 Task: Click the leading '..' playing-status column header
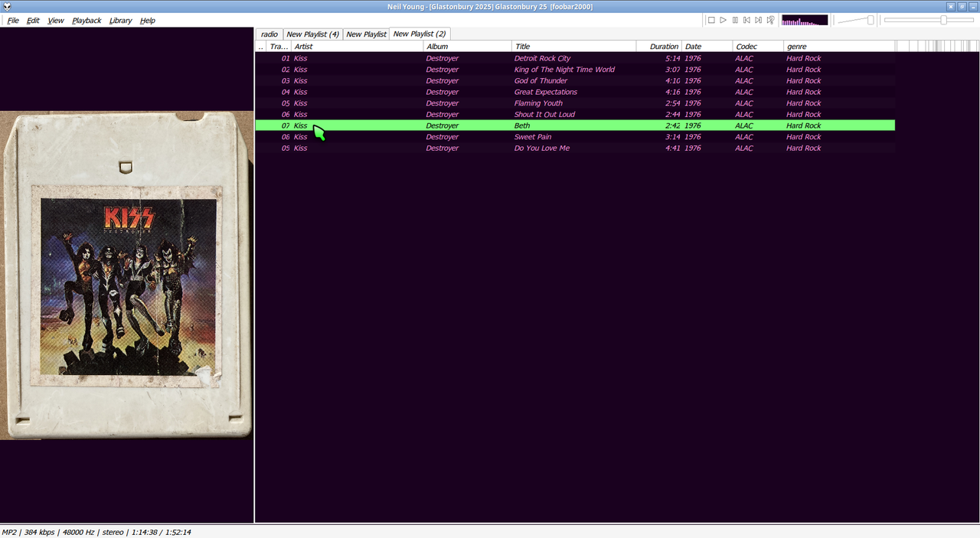[x=260, y=47]
